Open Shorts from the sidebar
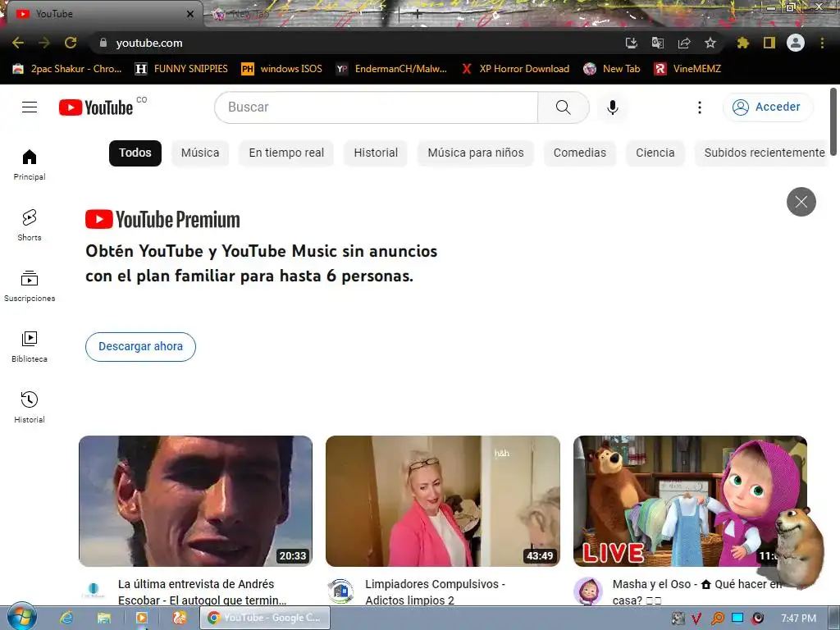The height and width of the screenshot is (630, 840). click(30, 225)
